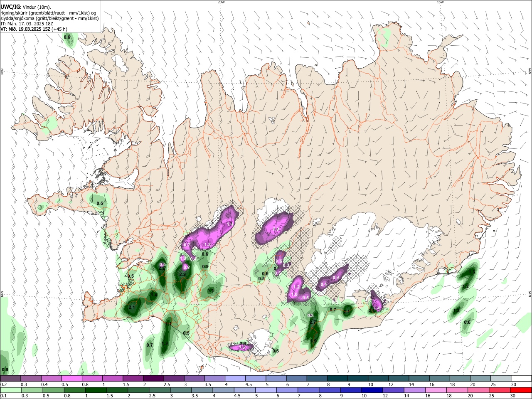Pick the palest green first swatch of lower scale
532x399 pixels.
[10, 390]
